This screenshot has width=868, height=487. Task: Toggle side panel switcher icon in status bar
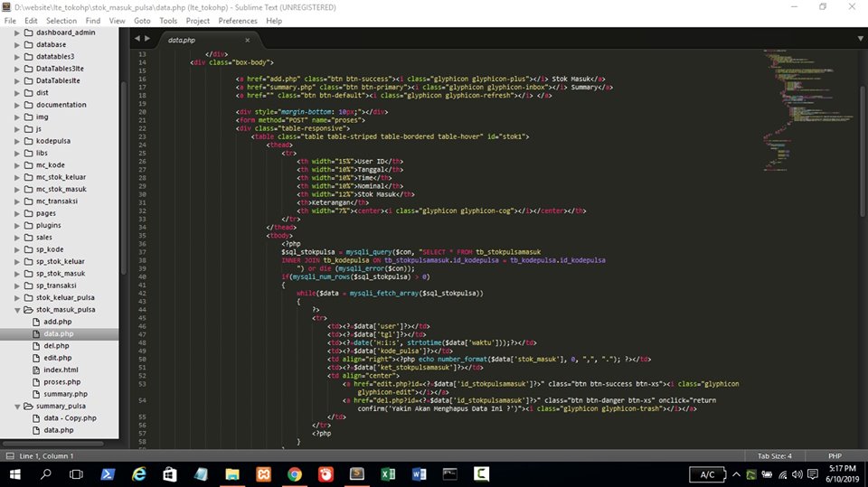coord(9,455)
